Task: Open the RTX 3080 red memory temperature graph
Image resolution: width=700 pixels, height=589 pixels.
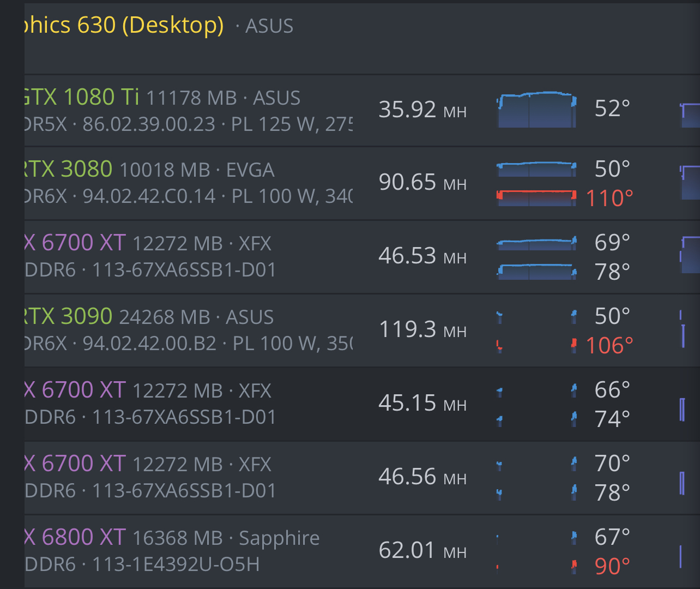Action: [537, 198]
